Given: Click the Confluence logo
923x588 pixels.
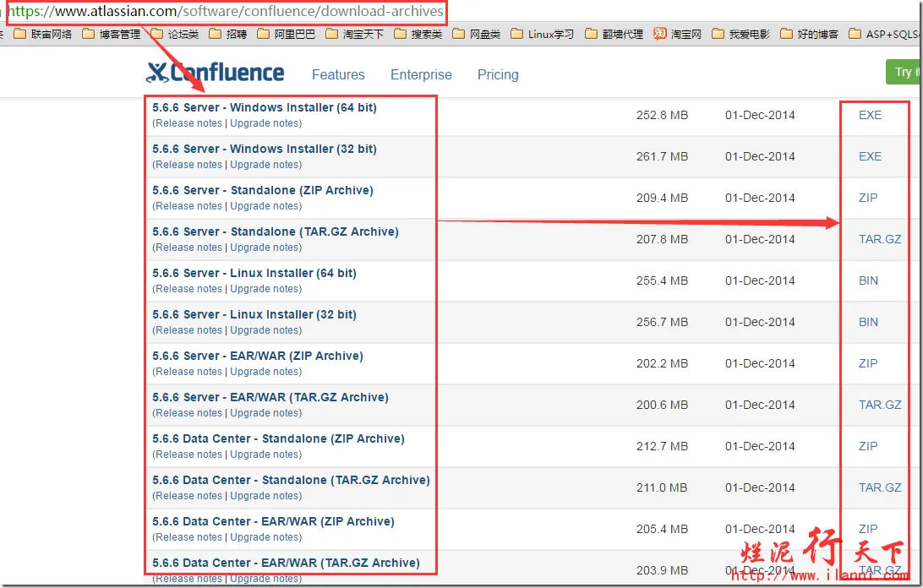Looking at the screenshot, I should (x=215, y=73).
